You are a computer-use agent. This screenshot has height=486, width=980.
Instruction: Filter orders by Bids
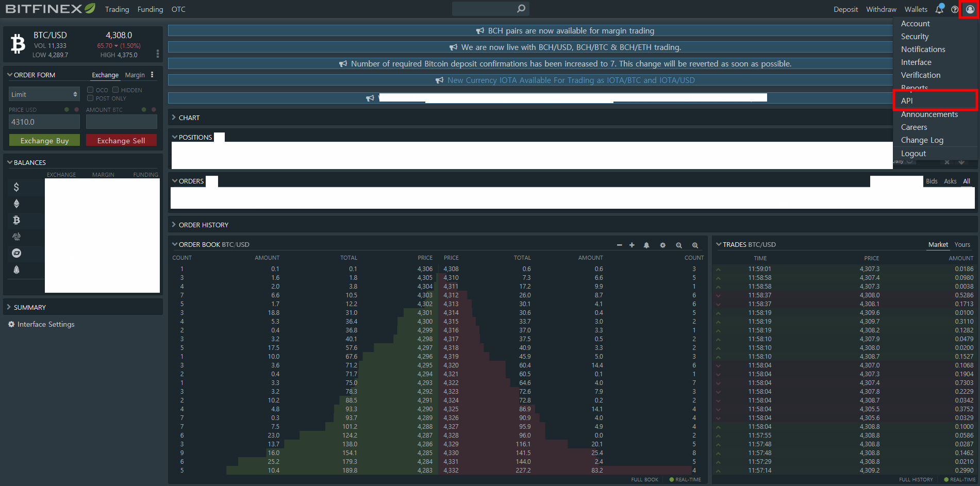(932, 181)
